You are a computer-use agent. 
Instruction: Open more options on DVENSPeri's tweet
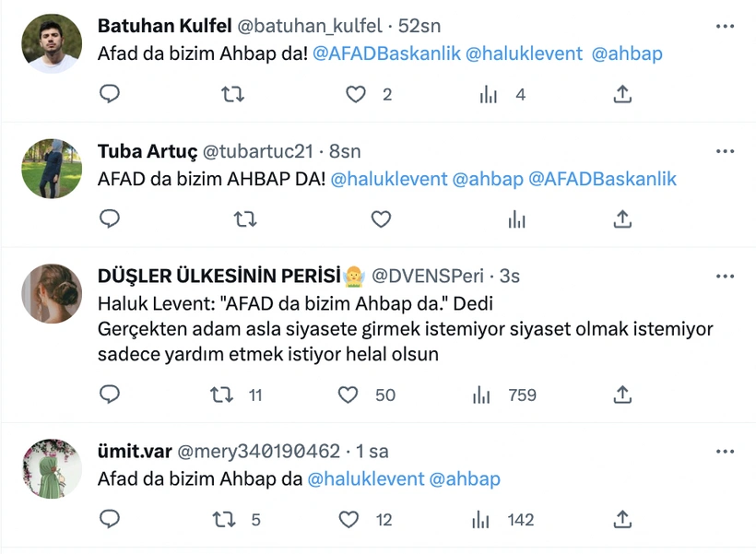[x=726, y=277]
